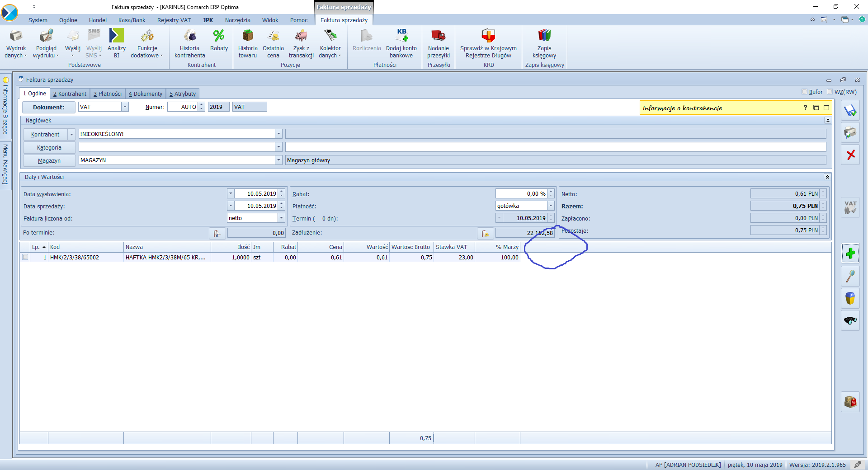Image resolution: width=868 pixels, height=470 pixels.
Task: Open item details with magnifier icon
Action: tap(850, 276)
